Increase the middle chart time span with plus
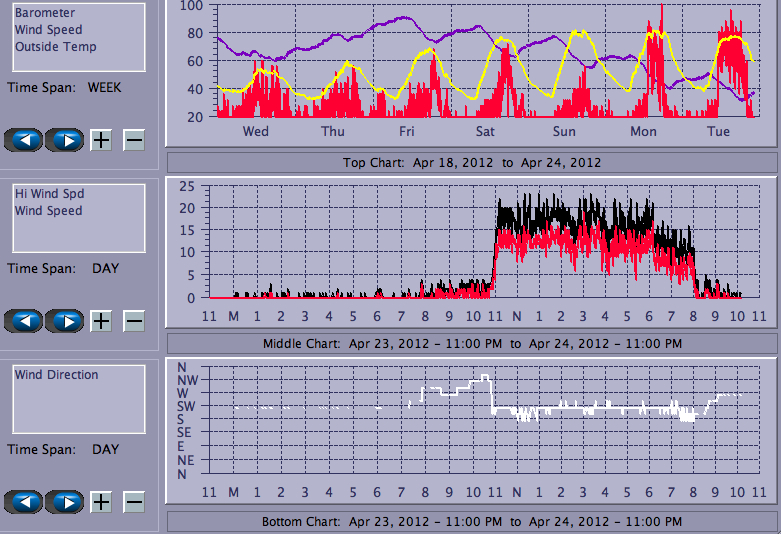781x534 pixels. coord(101,321)
